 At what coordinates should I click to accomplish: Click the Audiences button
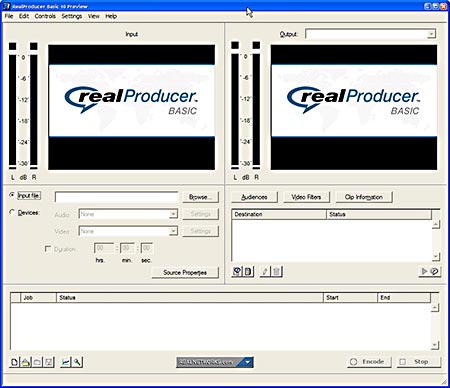point(254,197)
